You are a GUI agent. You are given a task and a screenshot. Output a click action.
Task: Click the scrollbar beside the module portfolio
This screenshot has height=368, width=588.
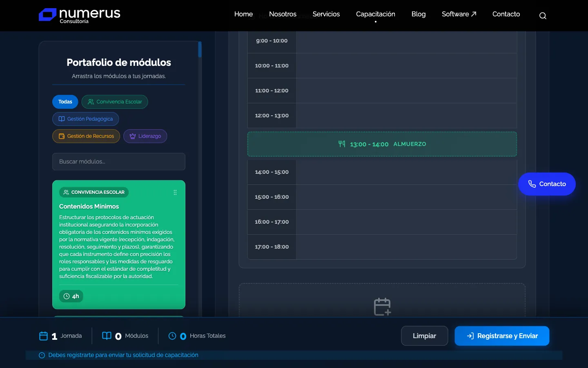[200, 49]
